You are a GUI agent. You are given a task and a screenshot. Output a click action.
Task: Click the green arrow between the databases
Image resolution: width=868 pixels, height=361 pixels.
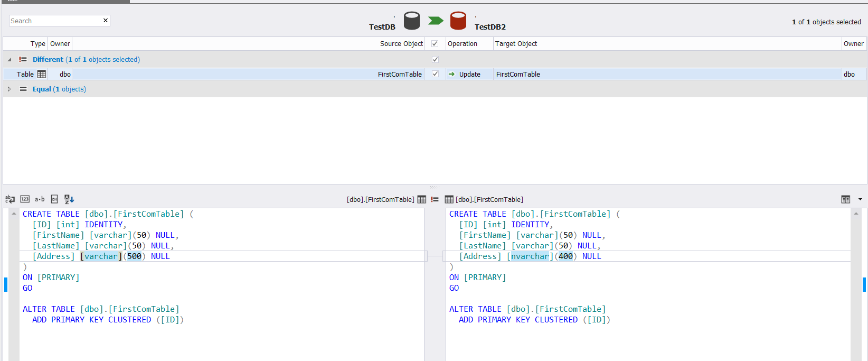click(436, 21)
